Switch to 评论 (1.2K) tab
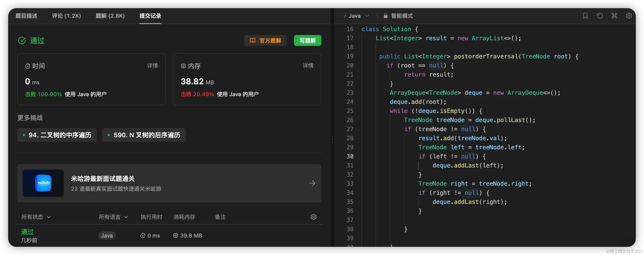 pos(66,16)
